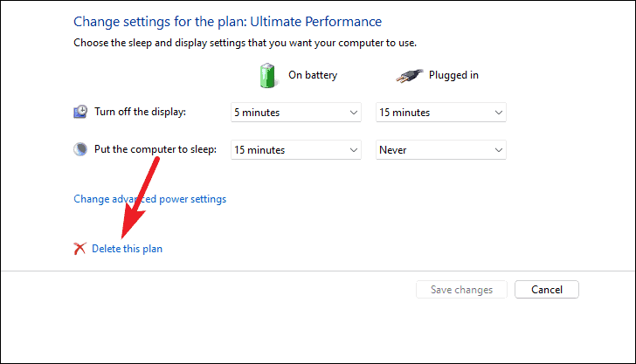Click the Cancel button
The width and height of the screenshot is (636, 364).
pos(547,290)
